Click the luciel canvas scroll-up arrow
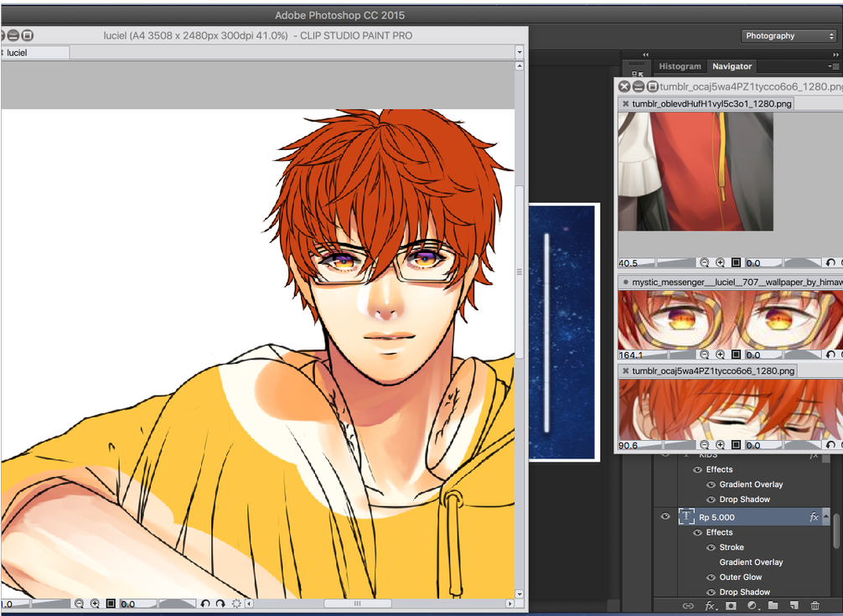The image size is (843, 616). click(519, 66)
